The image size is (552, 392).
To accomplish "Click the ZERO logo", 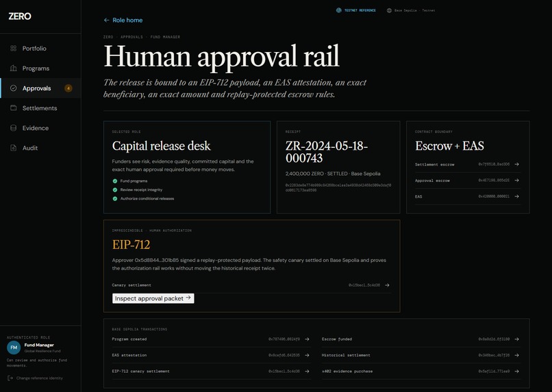I will (20, 16).
